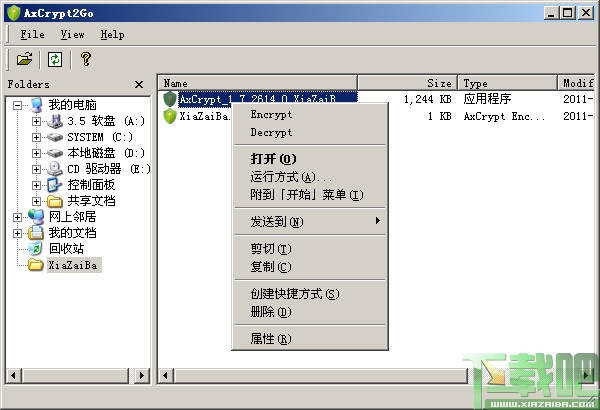Click the SYSTEM (C:) drive icon

point(55,137)
